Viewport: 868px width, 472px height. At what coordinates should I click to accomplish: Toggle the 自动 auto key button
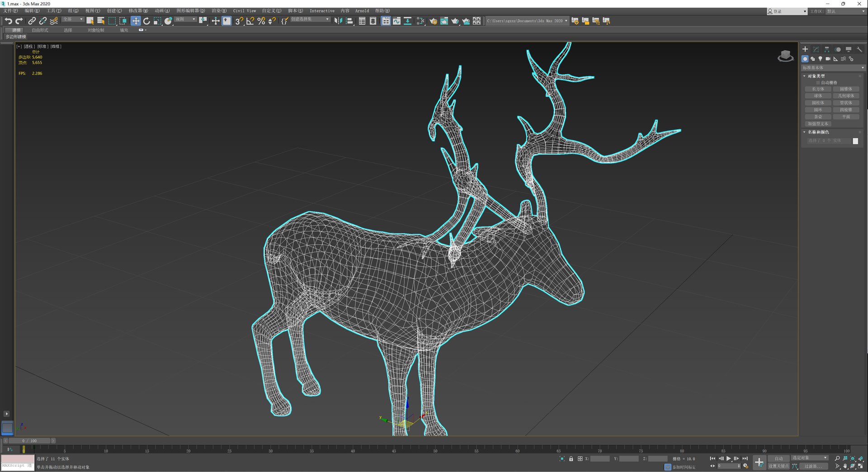[778, 458]
